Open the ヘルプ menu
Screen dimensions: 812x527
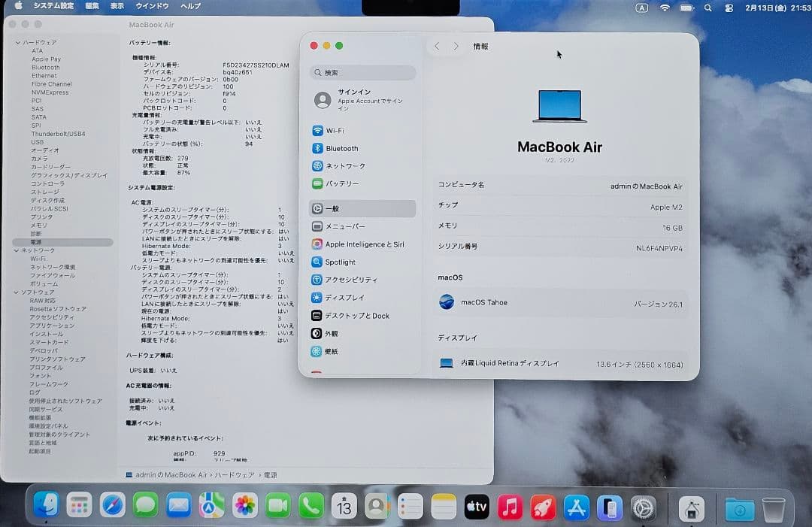pyautogui.click(x=188, y=6)
